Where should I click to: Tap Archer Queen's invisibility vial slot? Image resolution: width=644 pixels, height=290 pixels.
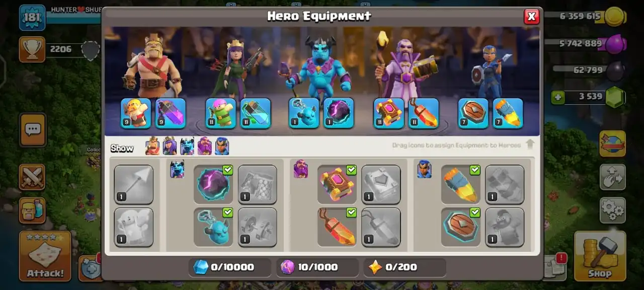(x=256, y=113)
